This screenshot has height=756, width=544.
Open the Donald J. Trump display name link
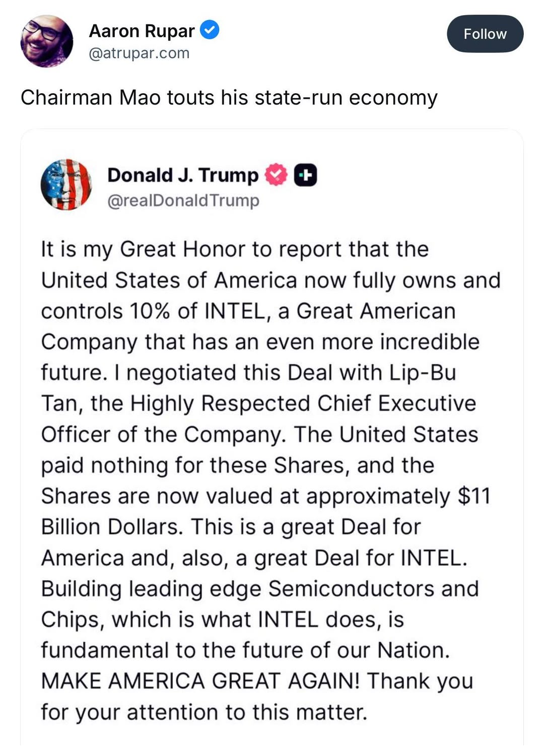pyautogui.click(x=182, y=175)
